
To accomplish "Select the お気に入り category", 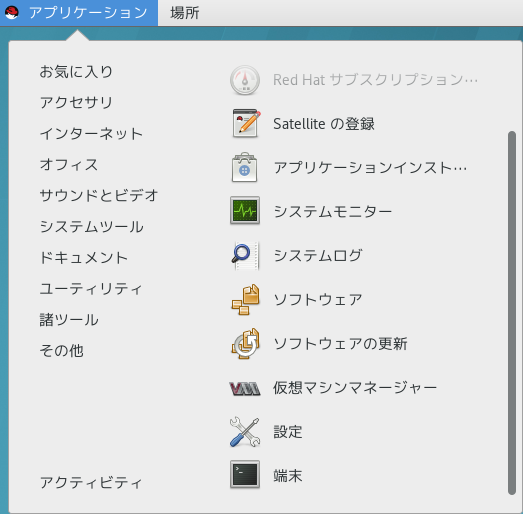I will coord(76,71).
